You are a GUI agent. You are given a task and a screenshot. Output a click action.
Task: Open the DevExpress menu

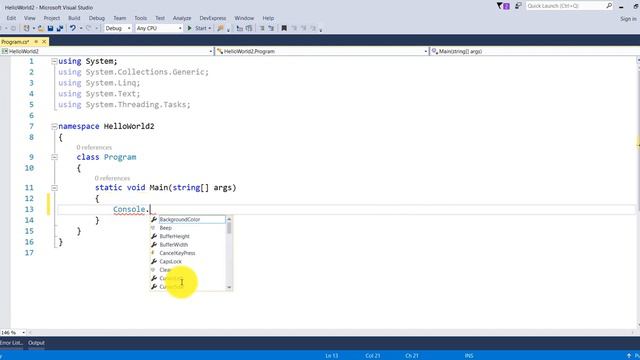[213, 18]
